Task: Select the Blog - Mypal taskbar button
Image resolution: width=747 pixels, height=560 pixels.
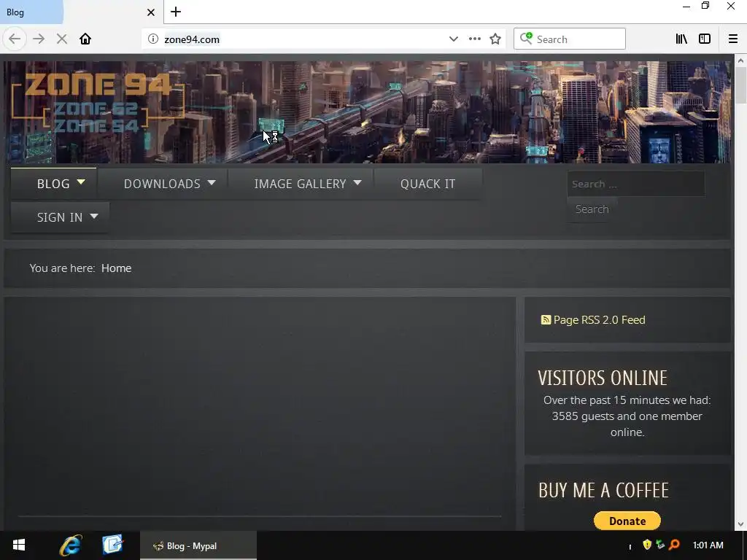Action: 198,545
